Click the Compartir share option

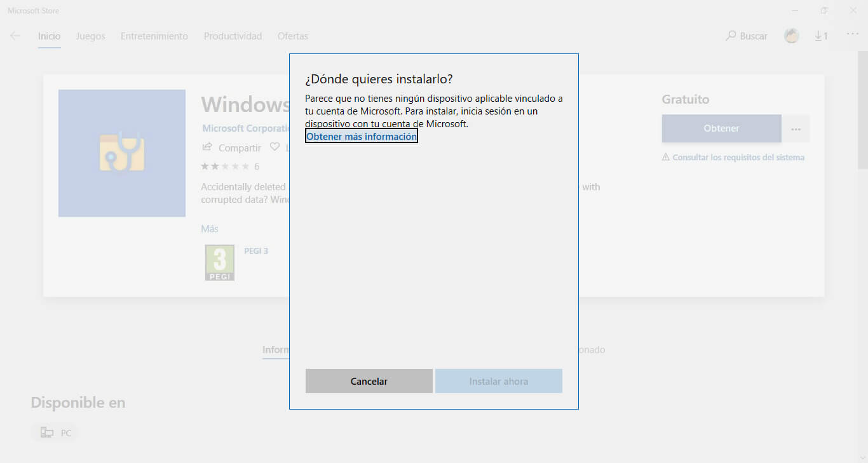(231, 148)
